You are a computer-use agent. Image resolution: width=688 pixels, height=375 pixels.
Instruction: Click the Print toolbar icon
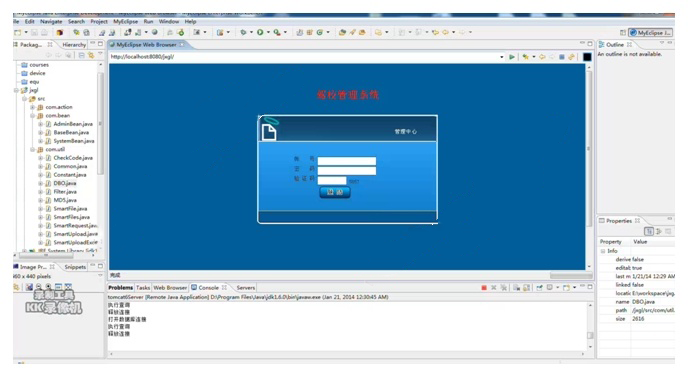(x=45, y=32)
